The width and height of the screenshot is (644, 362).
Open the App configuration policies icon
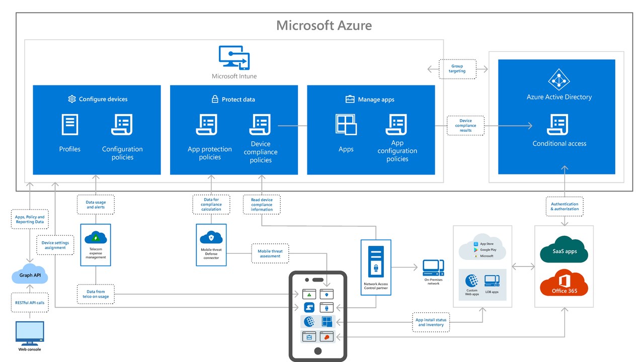[x=396, y=125]
